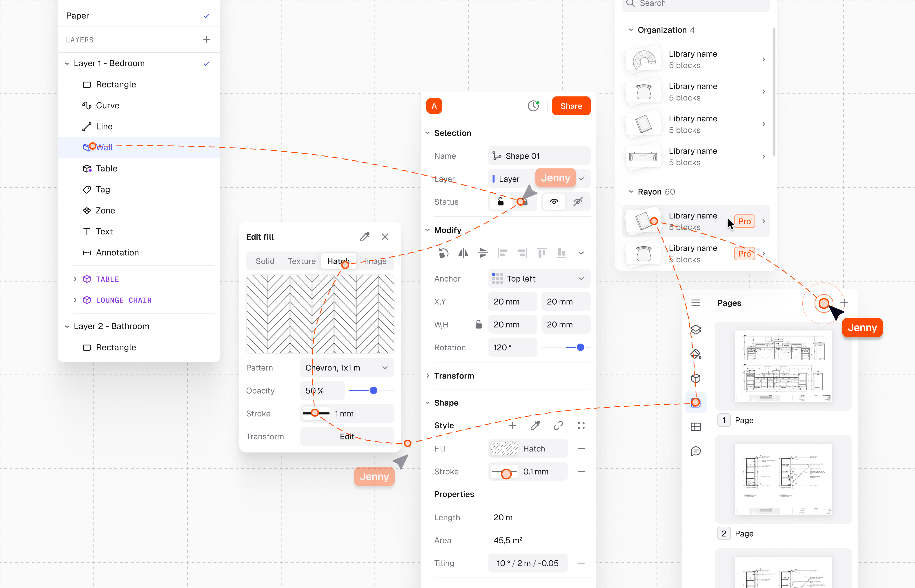The height and width of the screenshot is (588, 915).
Task: Switch to the Texture fill tab
Action: click(x=301, y=261)
